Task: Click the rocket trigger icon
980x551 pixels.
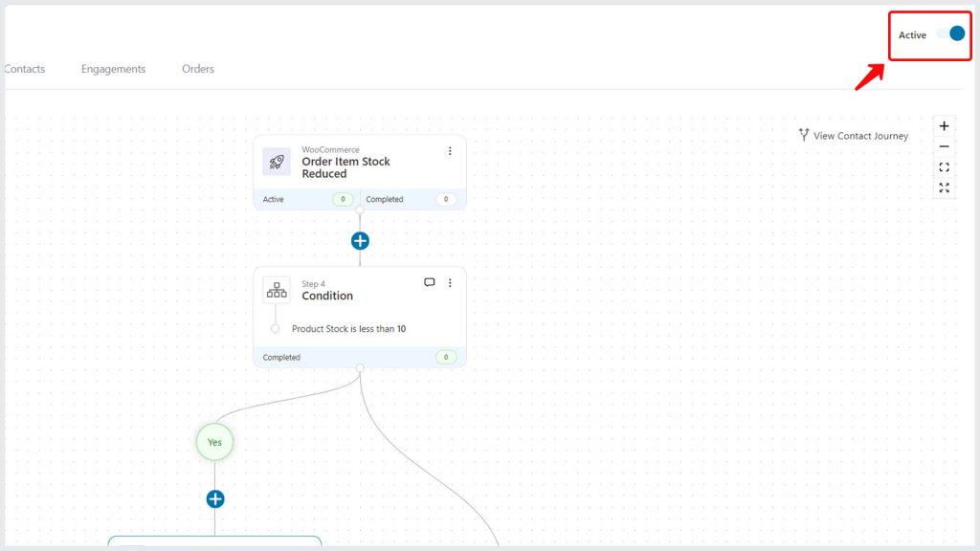Action: (x=277, y=162)
